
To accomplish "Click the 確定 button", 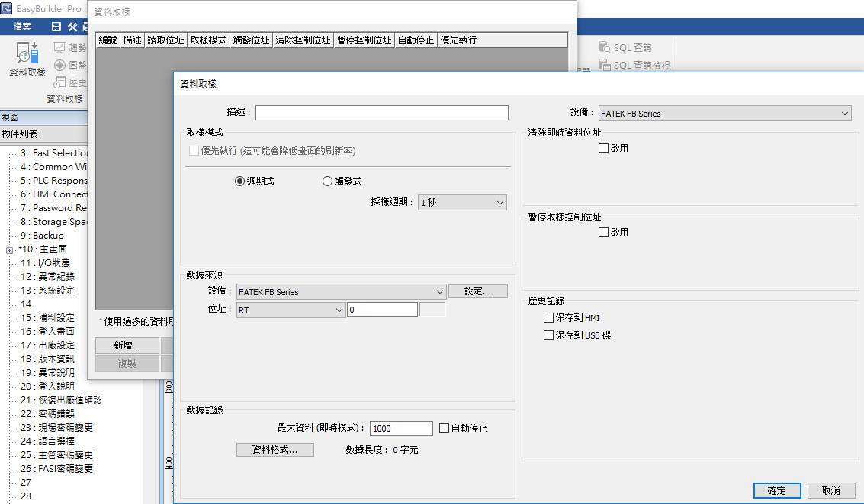I will [776, 491].
